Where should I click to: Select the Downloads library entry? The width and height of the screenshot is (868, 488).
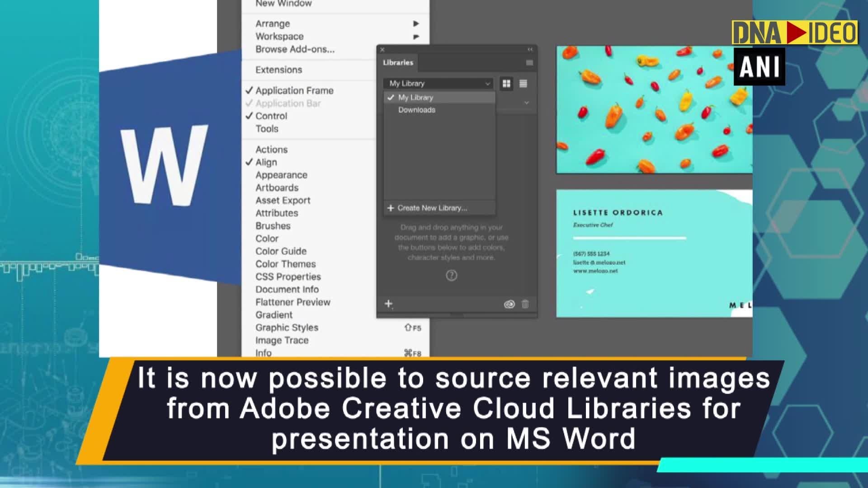[x=416, y=110]
